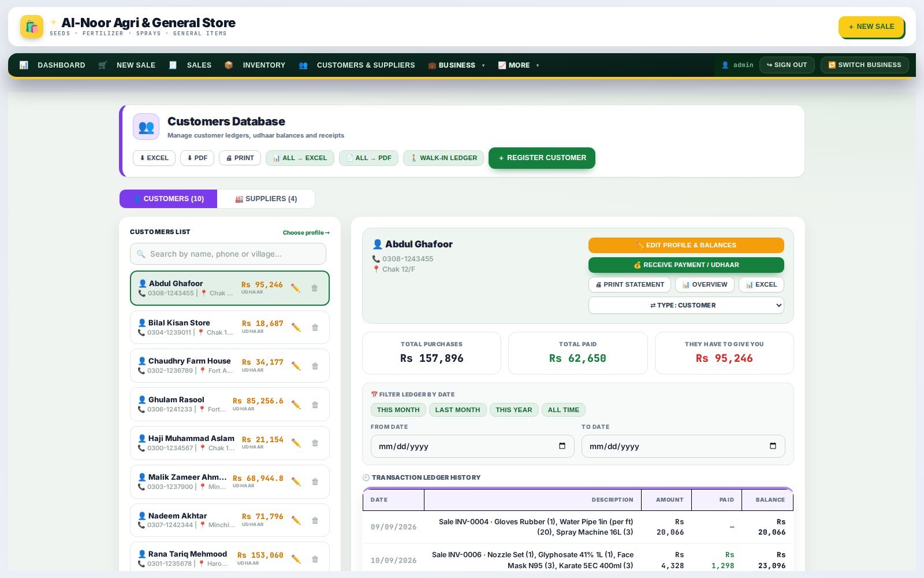Viewport: 924px width, 578px height.
Task: Expand the Business menu
Action: tap(456, 65)
